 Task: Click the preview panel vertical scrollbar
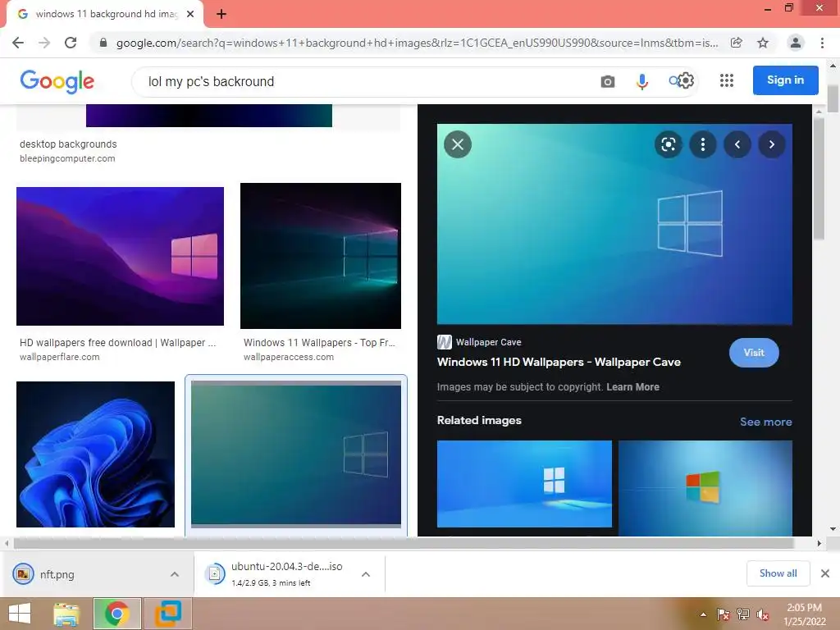(818, 178)
